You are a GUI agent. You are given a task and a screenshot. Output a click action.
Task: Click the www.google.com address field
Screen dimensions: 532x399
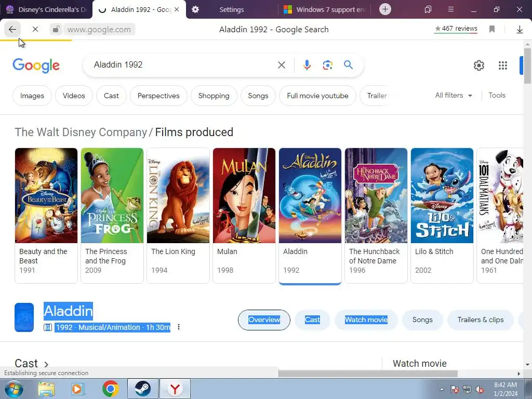pos(99,30)
